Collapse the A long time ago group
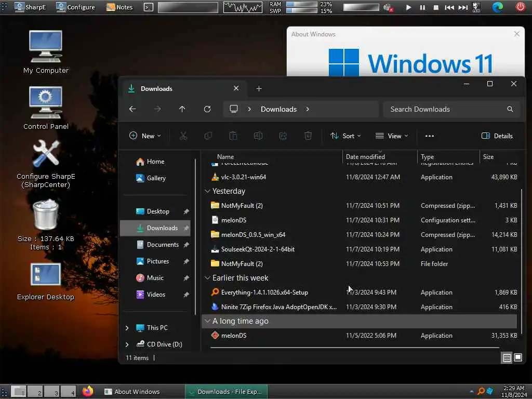This screenshot has height=399, width=532. 207,321
